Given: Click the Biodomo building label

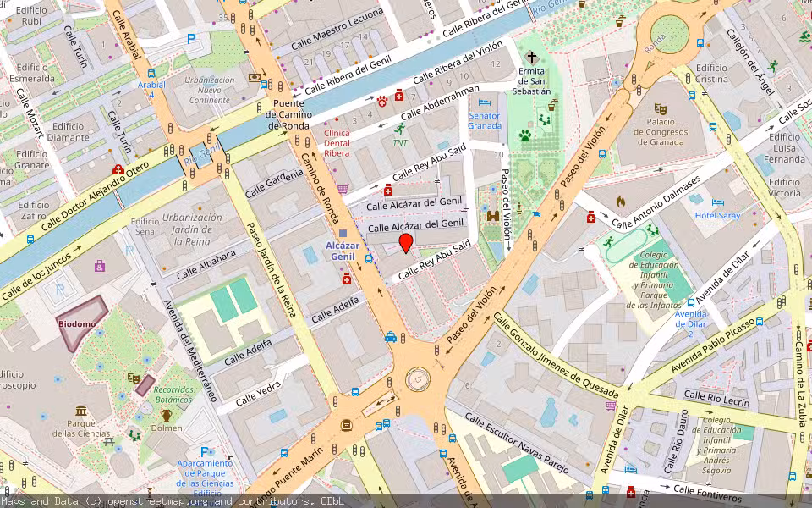Looking at the screenshot, I should pos(76,323).
